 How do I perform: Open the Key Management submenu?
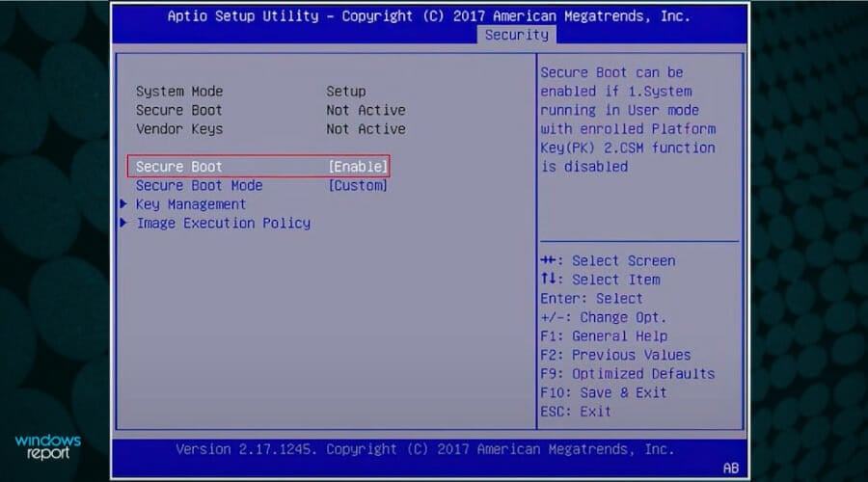[x=191, y=204]
